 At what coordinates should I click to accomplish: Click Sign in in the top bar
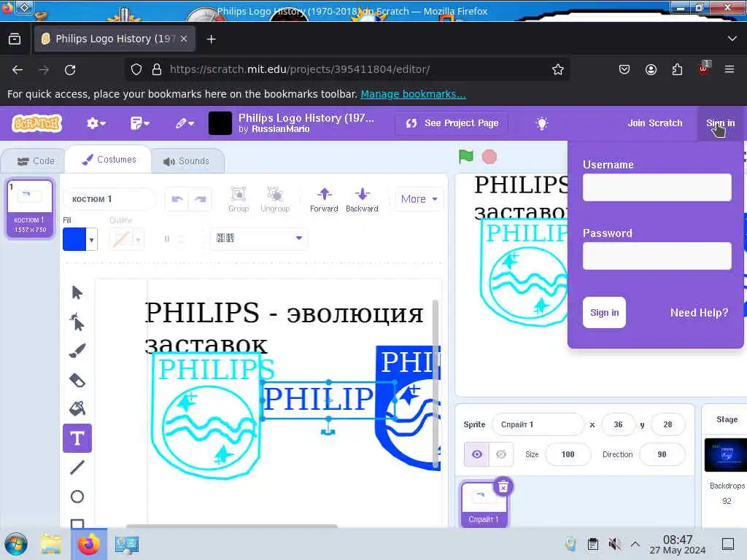(720, 122)
